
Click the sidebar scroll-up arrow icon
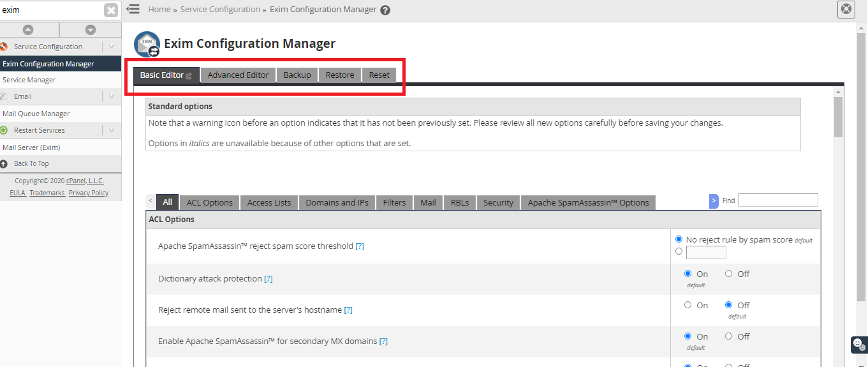(x=28, y=30)
